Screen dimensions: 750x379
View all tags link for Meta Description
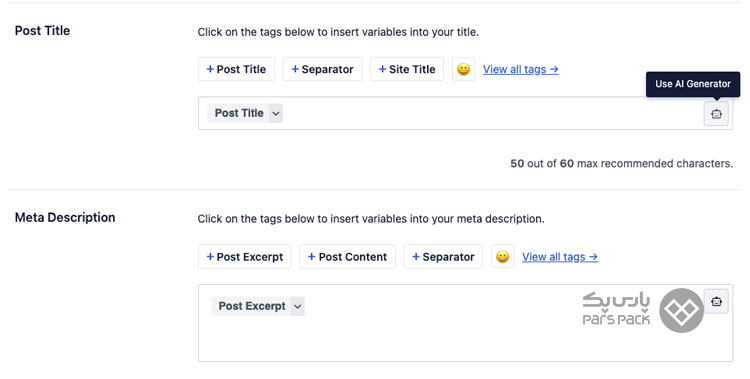(560, 257)
